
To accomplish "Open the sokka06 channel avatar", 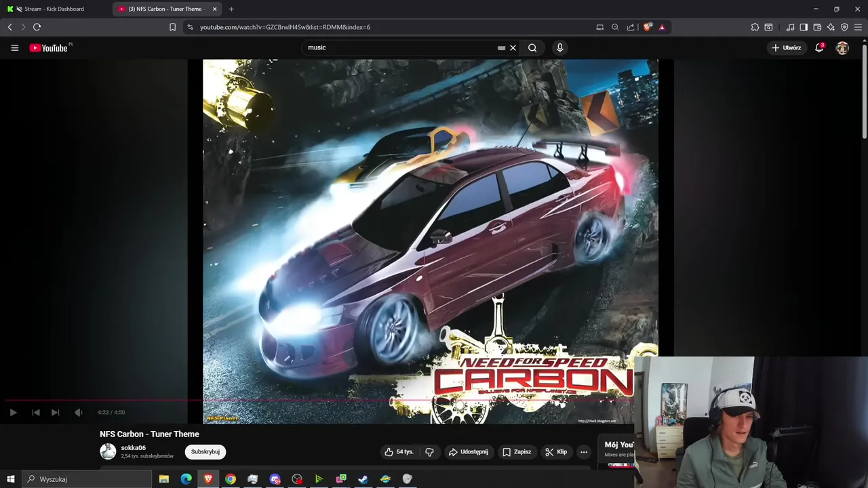I will coord(108,451).
